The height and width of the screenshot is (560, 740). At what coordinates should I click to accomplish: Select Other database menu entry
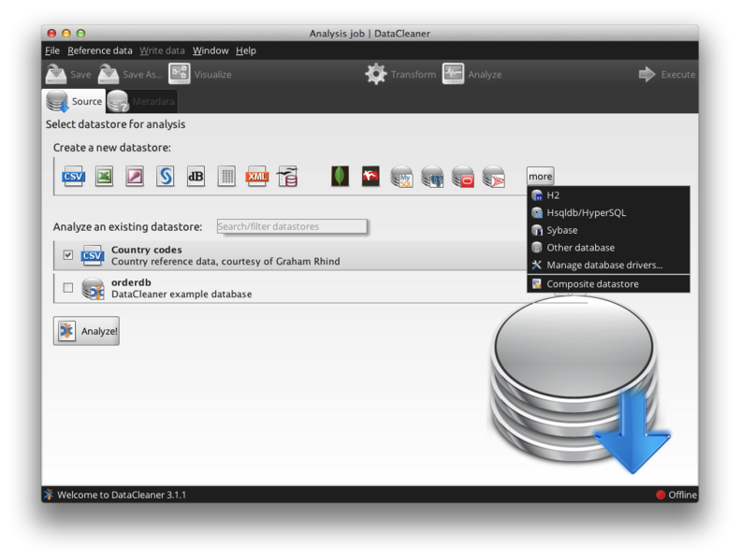608,248
